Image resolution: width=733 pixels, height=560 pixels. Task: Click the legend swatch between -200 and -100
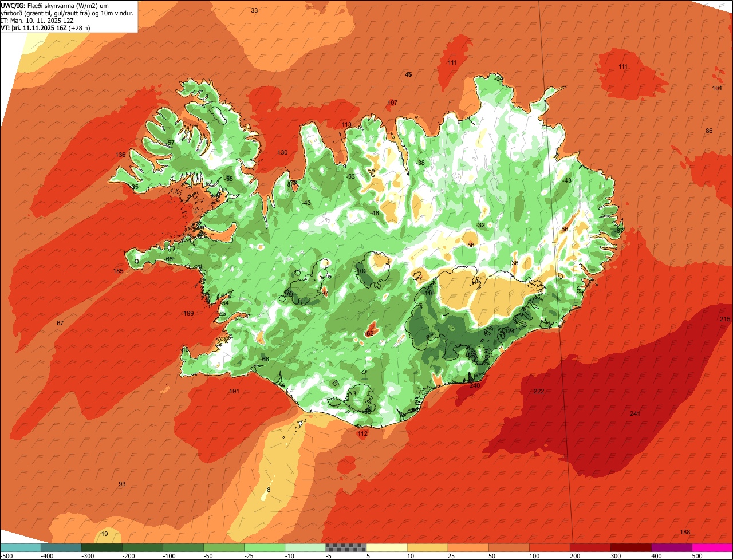pyautogui.click(x=142, y=547)
